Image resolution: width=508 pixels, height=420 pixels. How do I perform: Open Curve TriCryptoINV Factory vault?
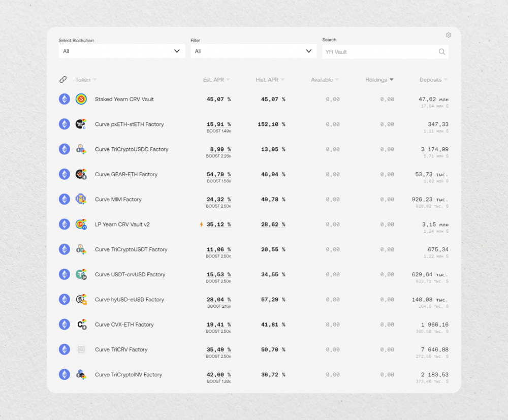[x=129, y=375]
